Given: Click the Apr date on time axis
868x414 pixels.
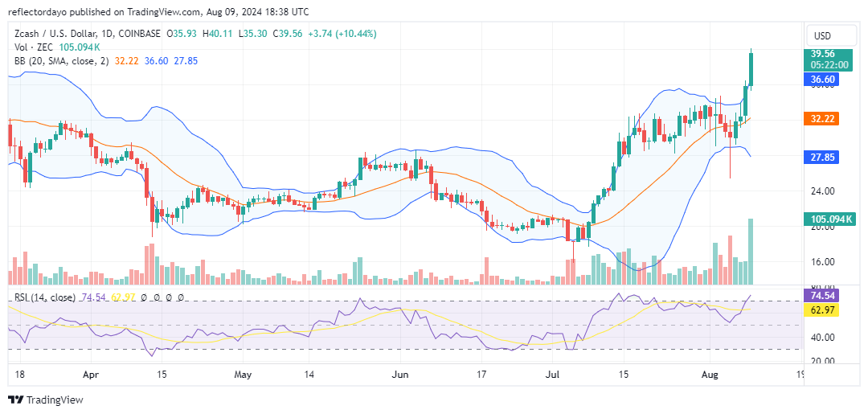Looking at the screenshot, I should point(90,375).
